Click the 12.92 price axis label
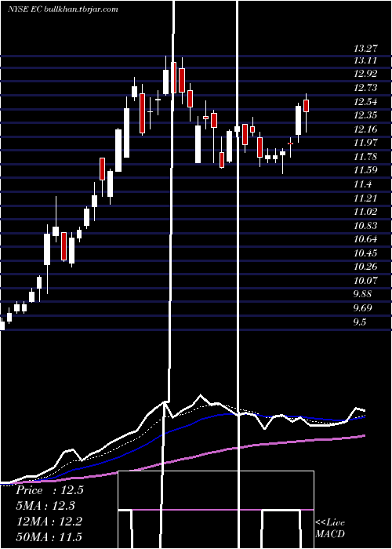This screenshot has width=392, height=549. tap(365, 75)
